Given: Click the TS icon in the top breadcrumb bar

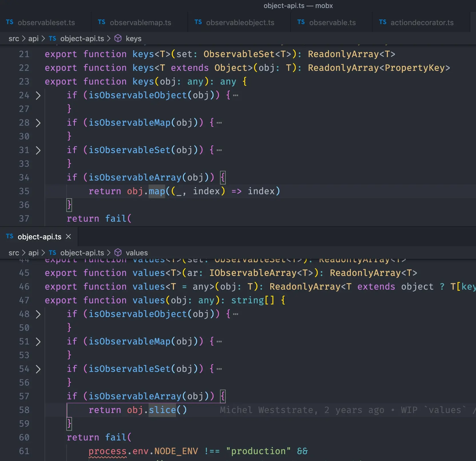Looking at the screenshot, I should coord(53,39).
